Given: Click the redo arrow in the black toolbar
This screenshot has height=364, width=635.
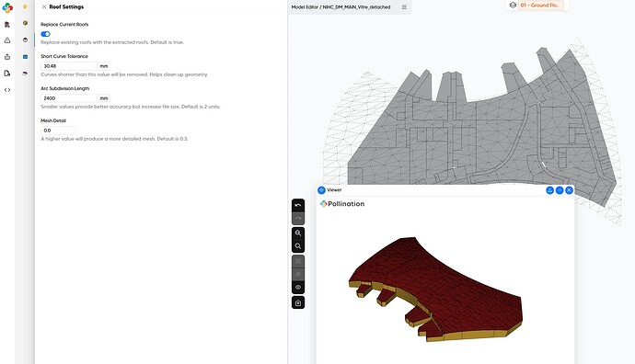Looking at the screenshot, I should (298, 219).
